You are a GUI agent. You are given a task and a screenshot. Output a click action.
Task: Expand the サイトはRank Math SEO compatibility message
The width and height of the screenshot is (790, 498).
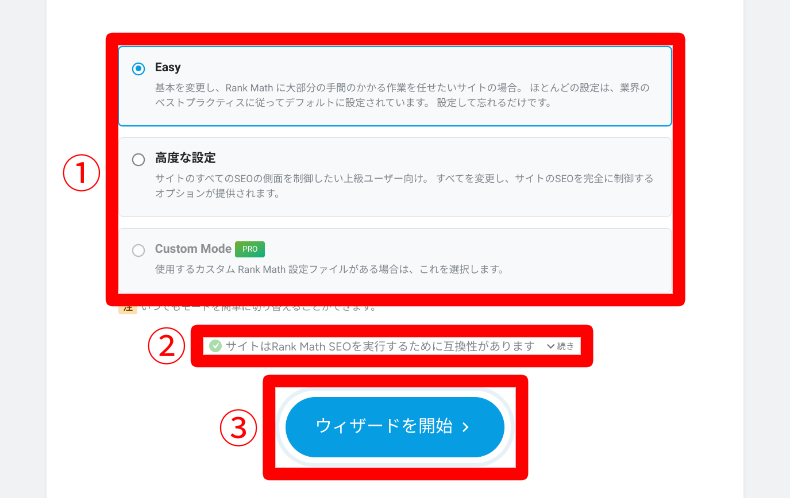(x=380, y=346)
